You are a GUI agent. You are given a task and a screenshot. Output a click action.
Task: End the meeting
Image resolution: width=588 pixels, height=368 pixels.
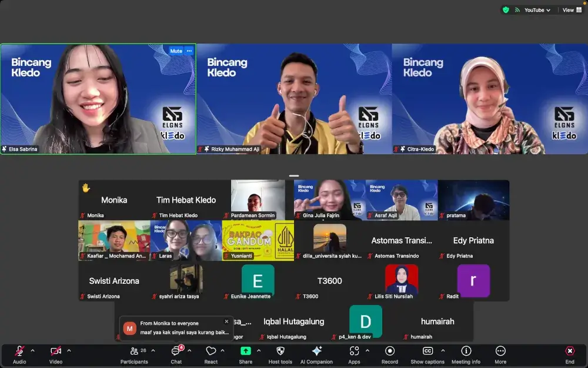570,355
